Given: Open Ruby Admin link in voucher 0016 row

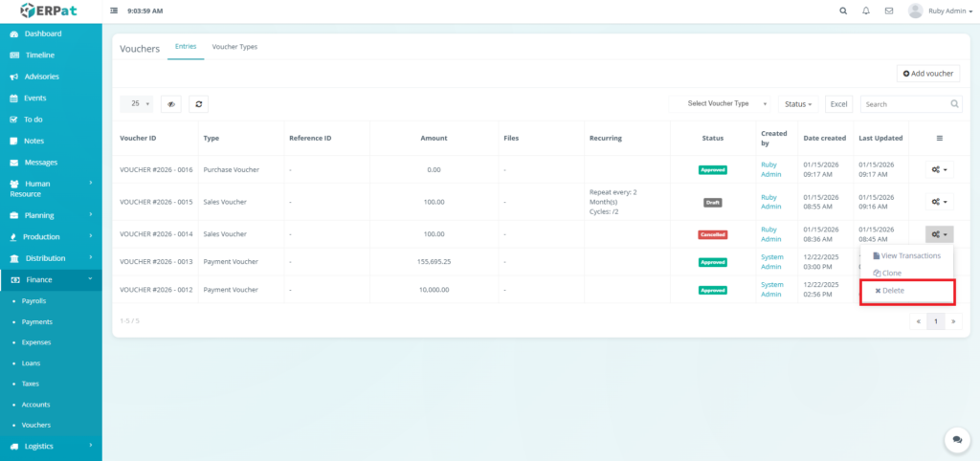Looking at the screenshot, I should coord(771,169).
